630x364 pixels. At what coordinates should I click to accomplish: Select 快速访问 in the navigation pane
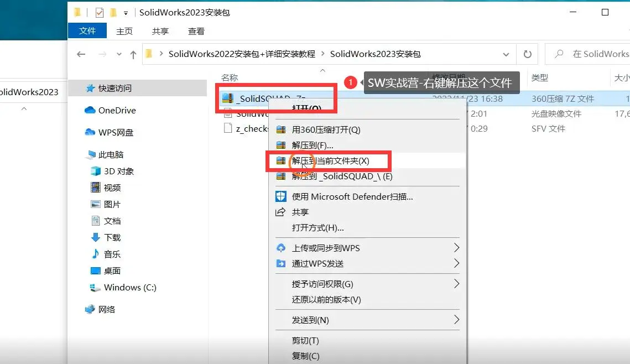coord(137,88)
